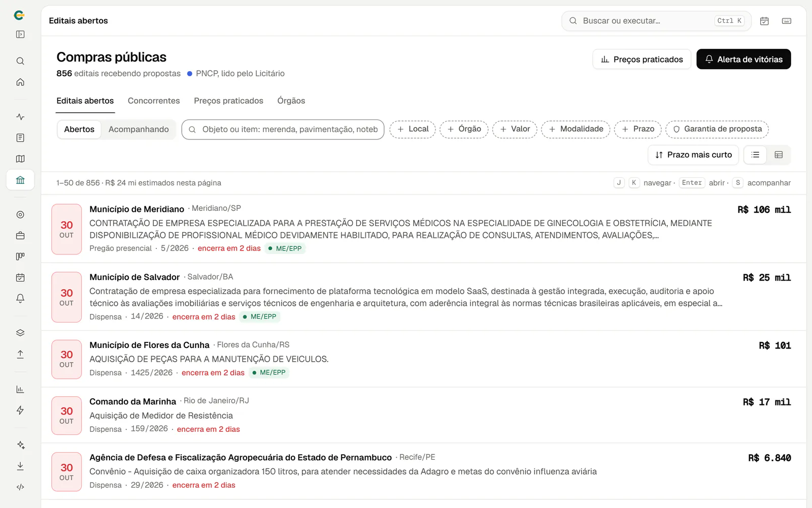The width and height of the screenshot is (812, 508).
Task: Open the activity pulse icon in sidebar
Action: click(x=20, y=117)
